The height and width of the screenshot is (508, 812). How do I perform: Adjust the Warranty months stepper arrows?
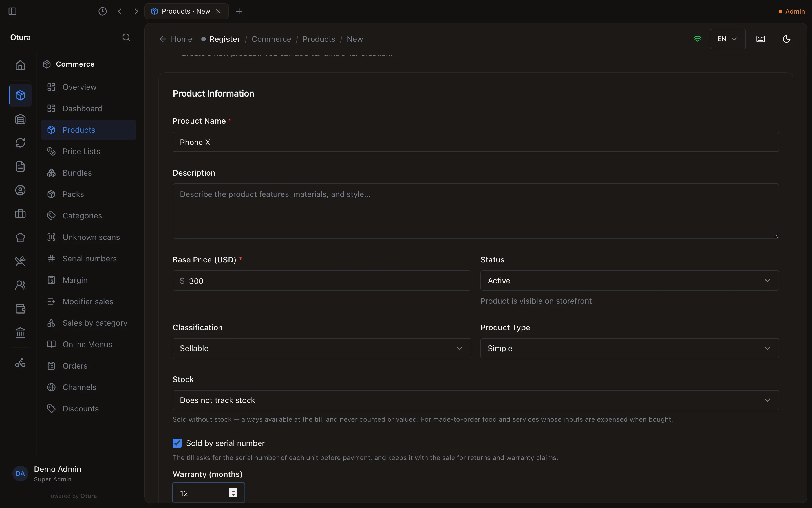click(x=233, y=493)
